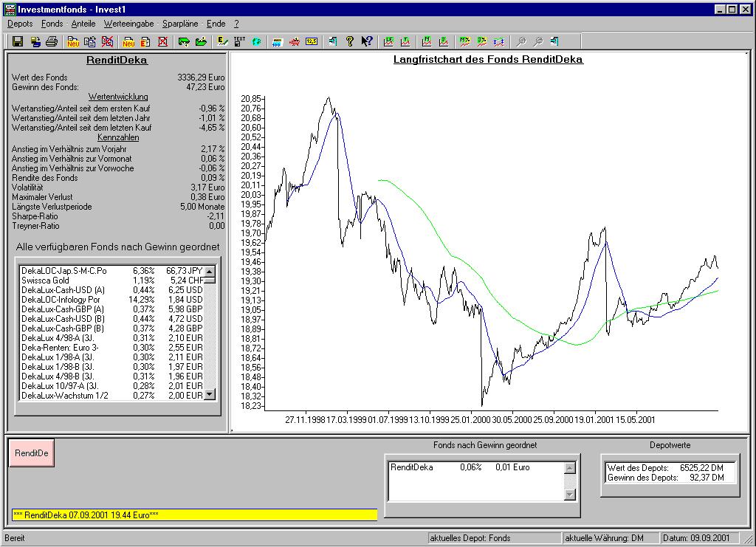
Task: Click the TEXT import icon
Action: [x=239, y=41]
